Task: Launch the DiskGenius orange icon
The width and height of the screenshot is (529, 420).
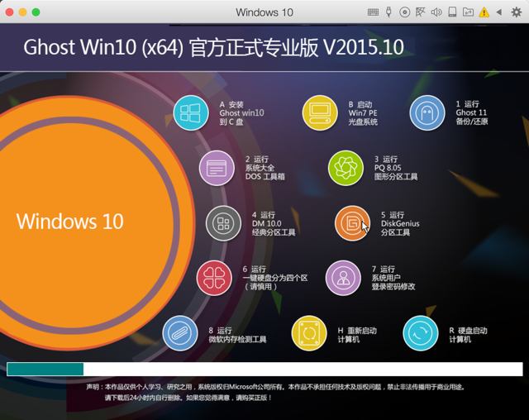Action: (x=352, y=223)
